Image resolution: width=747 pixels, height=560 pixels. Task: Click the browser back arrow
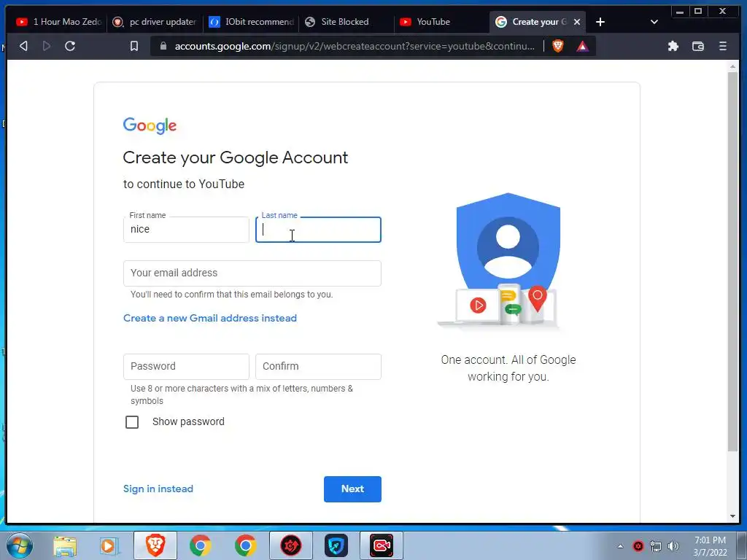tap(23, 46)
